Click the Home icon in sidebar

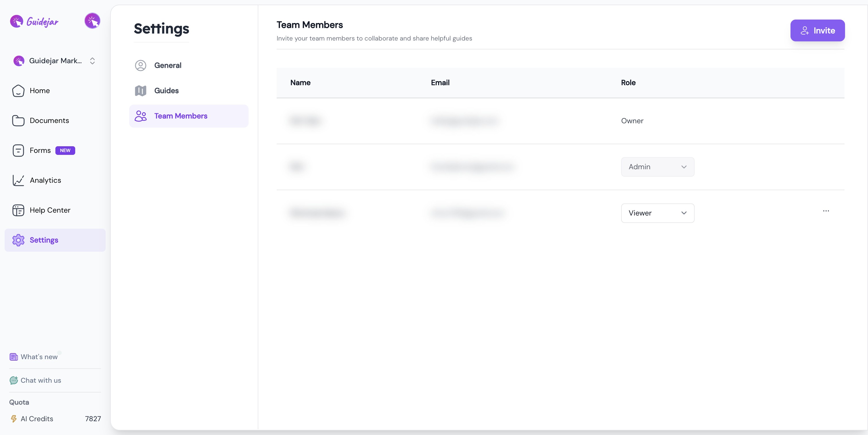point(18,91)
